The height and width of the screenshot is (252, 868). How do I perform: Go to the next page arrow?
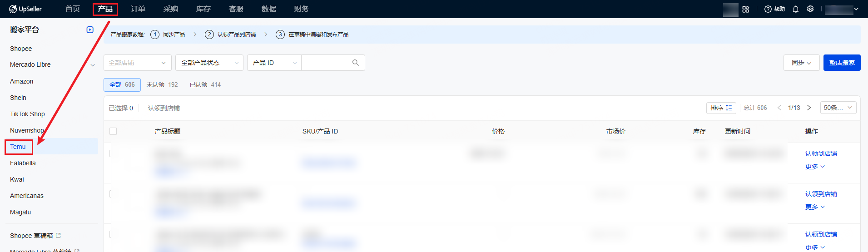[809, 108]
